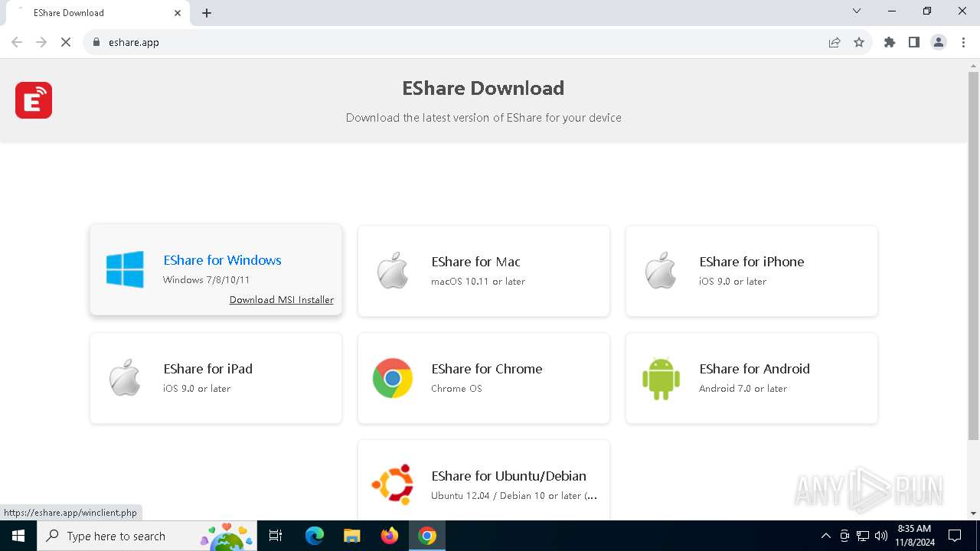Open the EShare for Mac link

tap(476, 262)
